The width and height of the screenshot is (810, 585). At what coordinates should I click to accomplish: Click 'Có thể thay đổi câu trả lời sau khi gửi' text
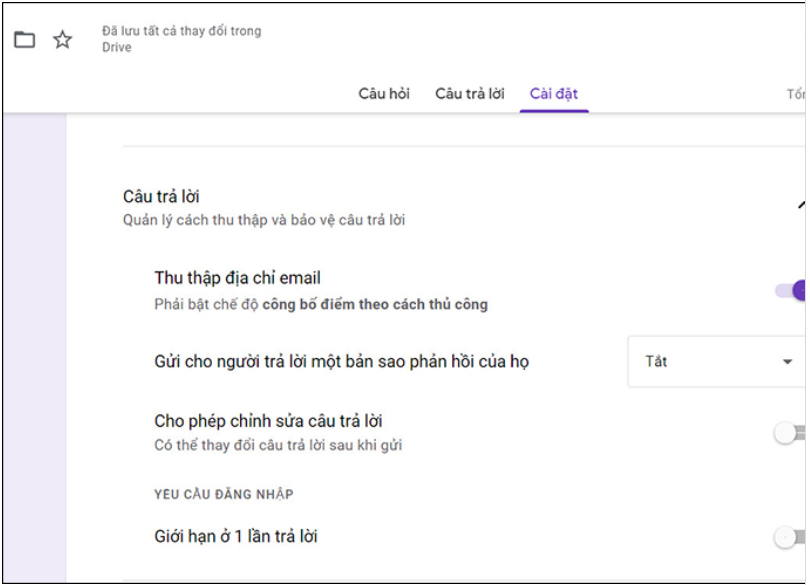click(x=278, y=445)
